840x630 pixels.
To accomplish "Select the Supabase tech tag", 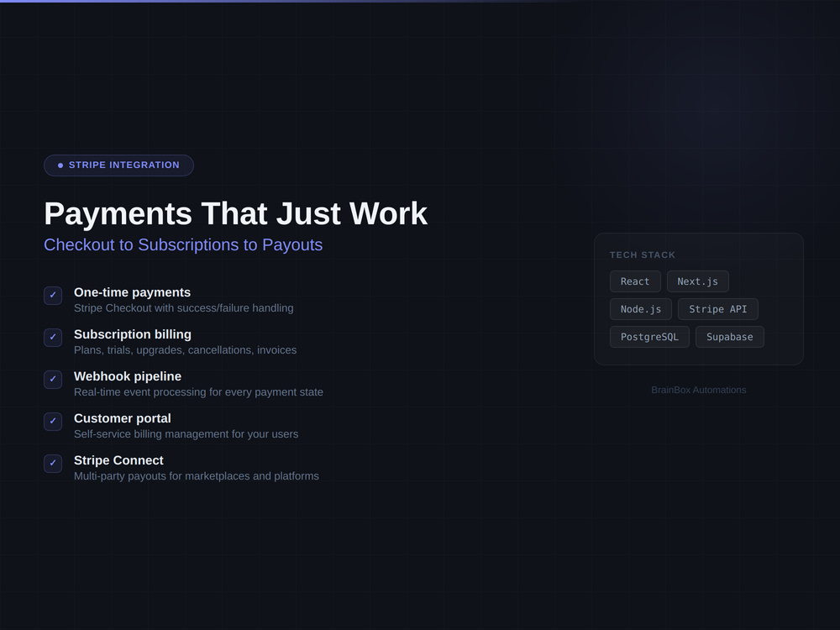I will pyautogui.click(x=730, y=337).
